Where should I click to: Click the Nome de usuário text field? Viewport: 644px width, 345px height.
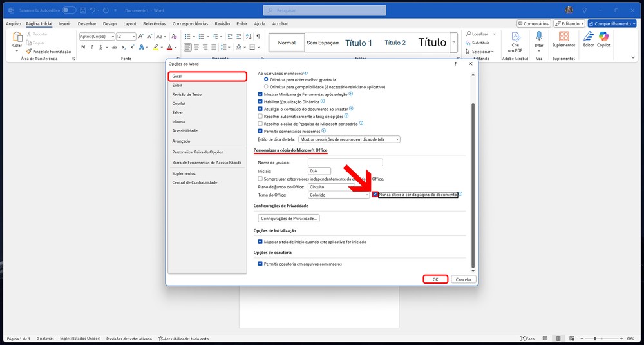[345, 163]
